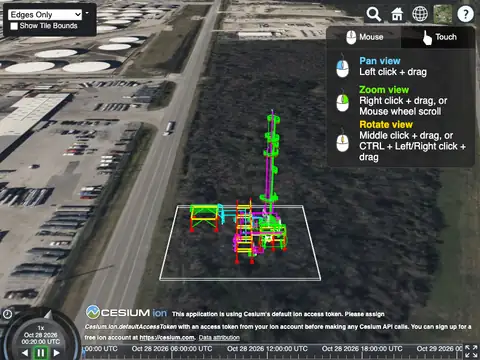Image resolution: width=480 pixels, height=360 pixels.
Task: Click the 1x speed shuttle ring pointer
Action: point(48,314)
